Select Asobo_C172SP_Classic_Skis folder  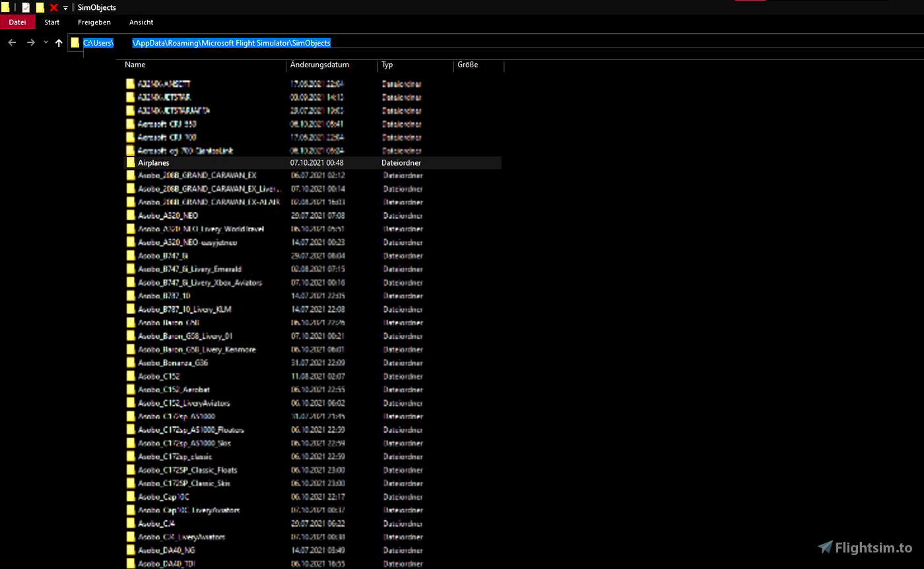pos(183,483)
